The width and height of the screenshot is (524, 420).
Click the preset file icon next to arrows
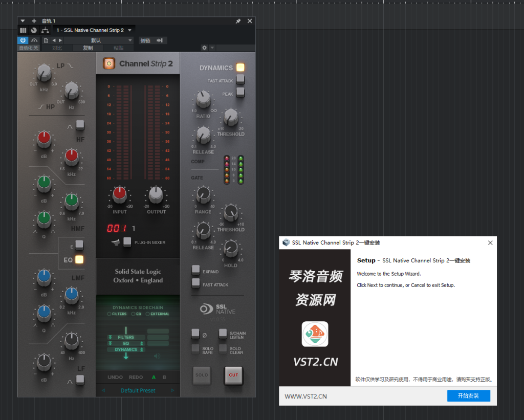(x=46, y=40)
